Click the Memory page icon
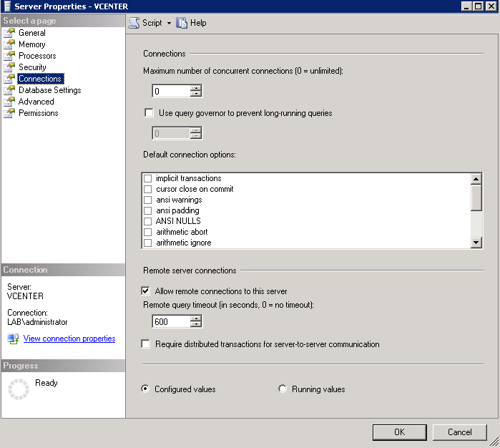This screenshot has width=500, height=448. point(9,44)
